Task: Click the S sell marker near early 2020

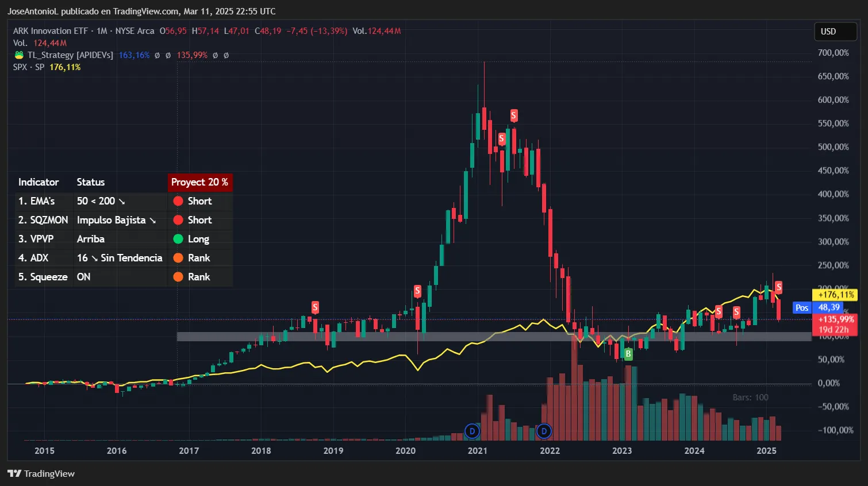Action: 417,291
